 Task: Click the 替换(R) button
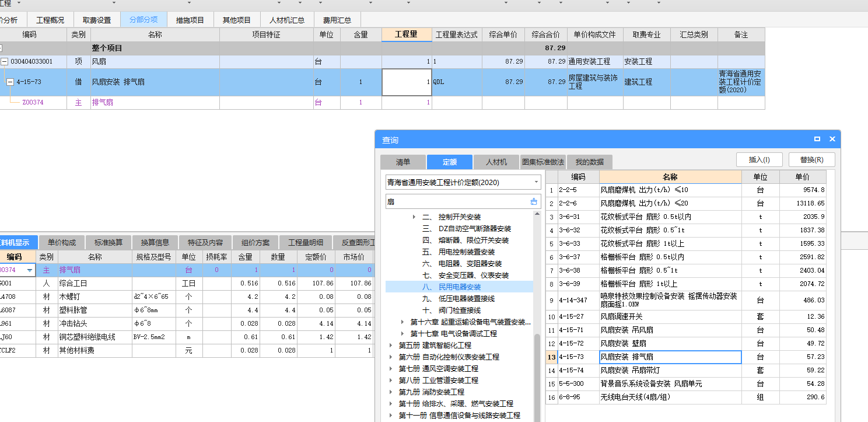pyautogui.click(x=812, y=160)
